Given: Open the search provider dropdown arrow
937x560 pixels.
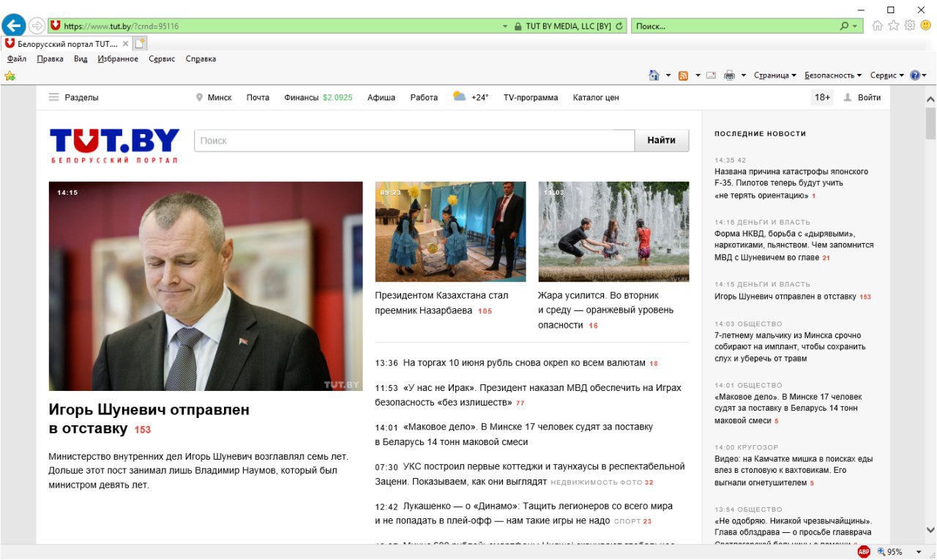Looking at the screenshot, I should (x=855, y=26).
